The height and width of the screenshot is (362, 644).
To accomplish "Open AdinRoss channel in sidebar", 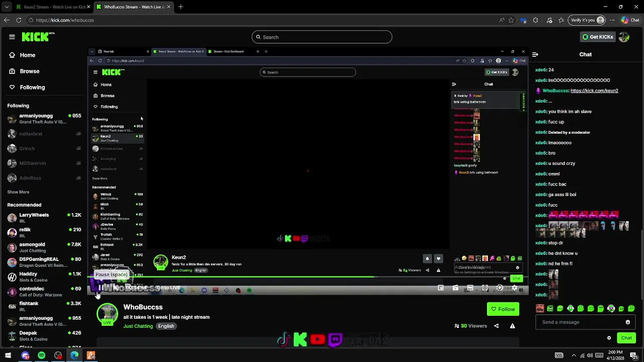I will [x=44, y=178].
